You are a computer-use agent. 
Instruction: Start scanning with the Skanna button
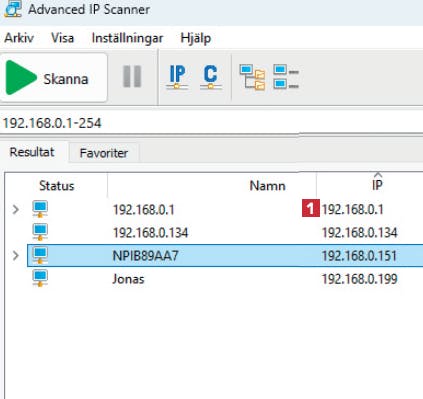[x=54, y=78]
